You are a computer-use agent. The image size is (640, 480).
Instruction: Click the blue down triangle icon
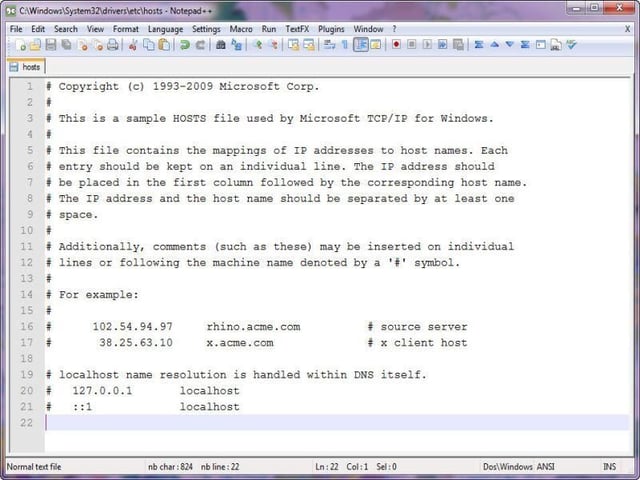[510, 44]
